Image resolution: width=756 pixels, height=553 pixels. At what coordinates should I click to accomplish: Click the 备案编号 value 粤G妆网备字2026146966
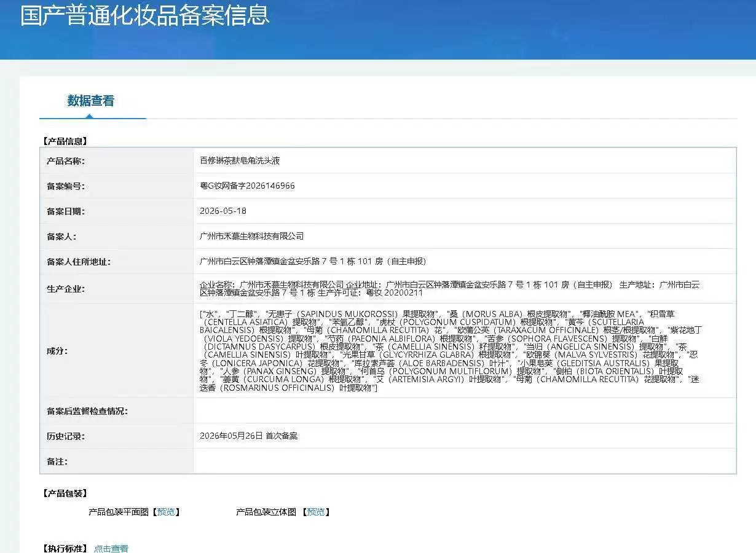point(247,186)
